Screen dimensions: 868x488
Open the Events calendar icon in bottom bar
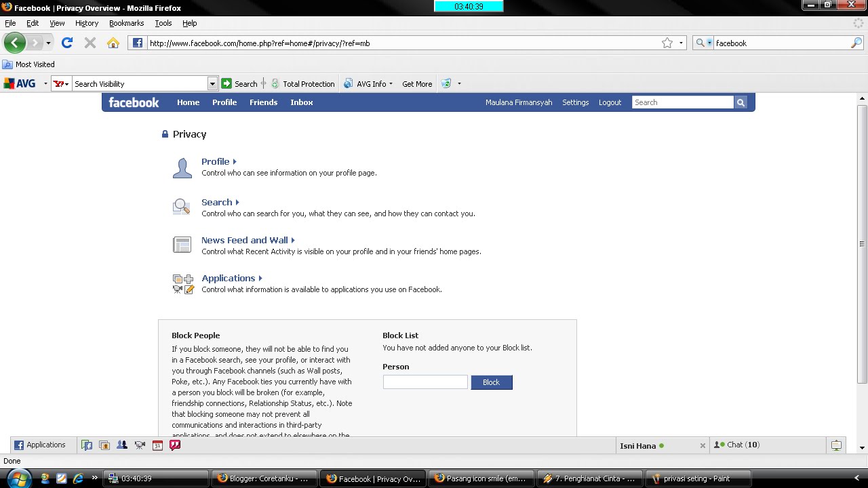(x=157, y=445)
